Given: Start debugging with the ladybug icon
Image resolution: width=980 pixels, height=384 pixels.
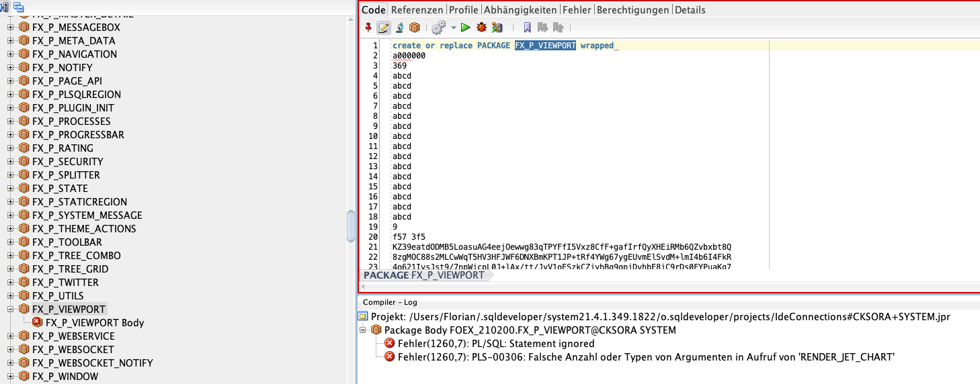Looking at the screenshot, I should tap(481, 28).
